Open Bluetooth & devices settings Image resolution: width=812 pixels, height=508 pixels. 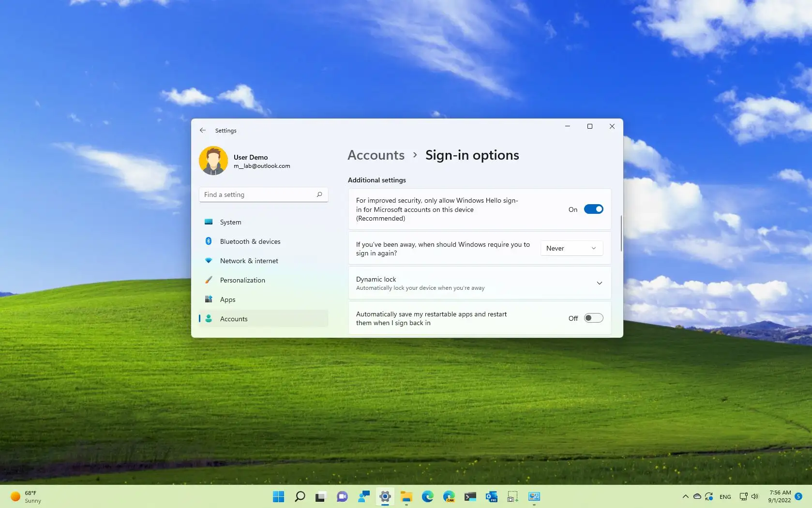point(250,241)
